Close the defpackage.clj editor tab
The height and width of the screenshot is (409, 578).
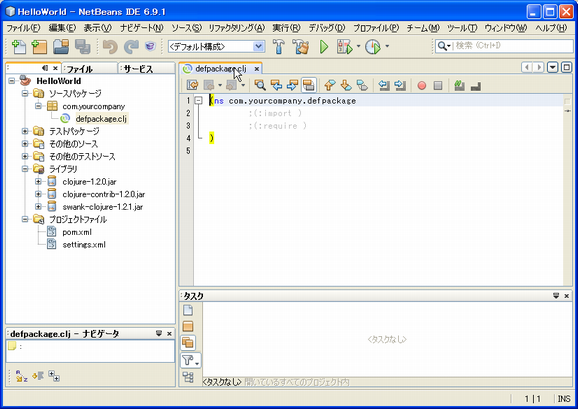(x=257, y=69)
